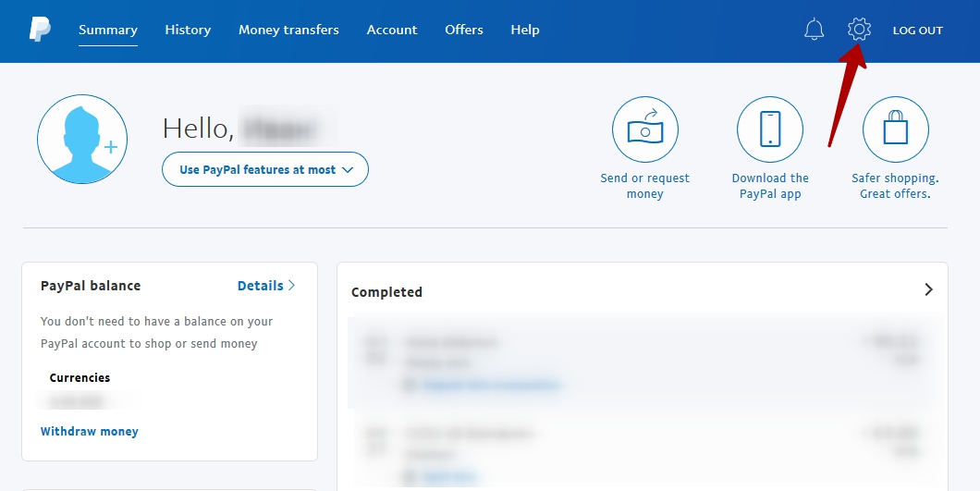The width and height of the screenshot is (980, 491).
Task: Open settings via the gear icon
Action: click(x=860, y=30)
